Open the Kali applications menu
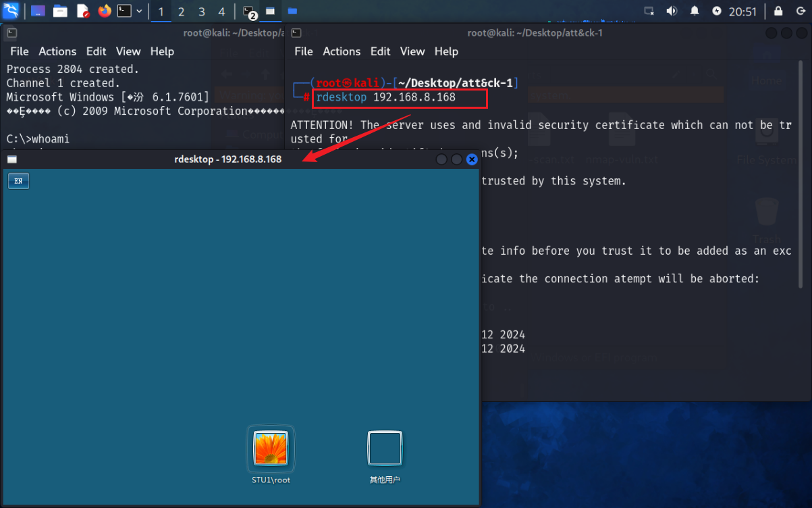 coord(11,11)
